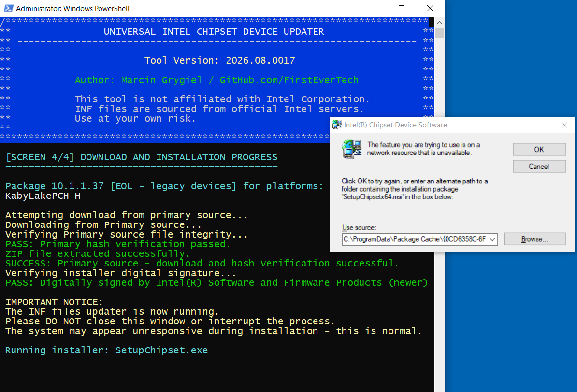This screenshot has width=577, height=392.
Task: Click the PowerShell vertical scrollbar thumb
Action: tap(439, 32)
